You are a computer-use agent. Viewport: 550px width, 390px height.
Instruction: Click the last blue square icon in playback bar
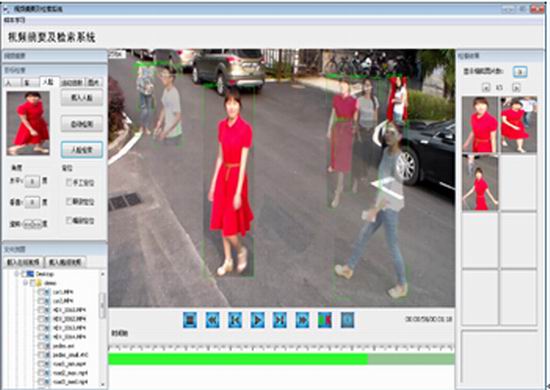tap(348, 320)
